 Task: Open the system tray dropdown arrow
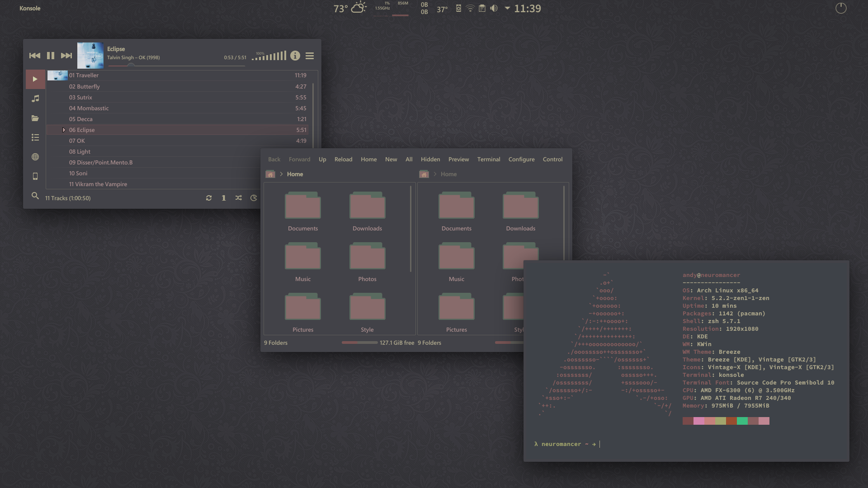(507, 8)
